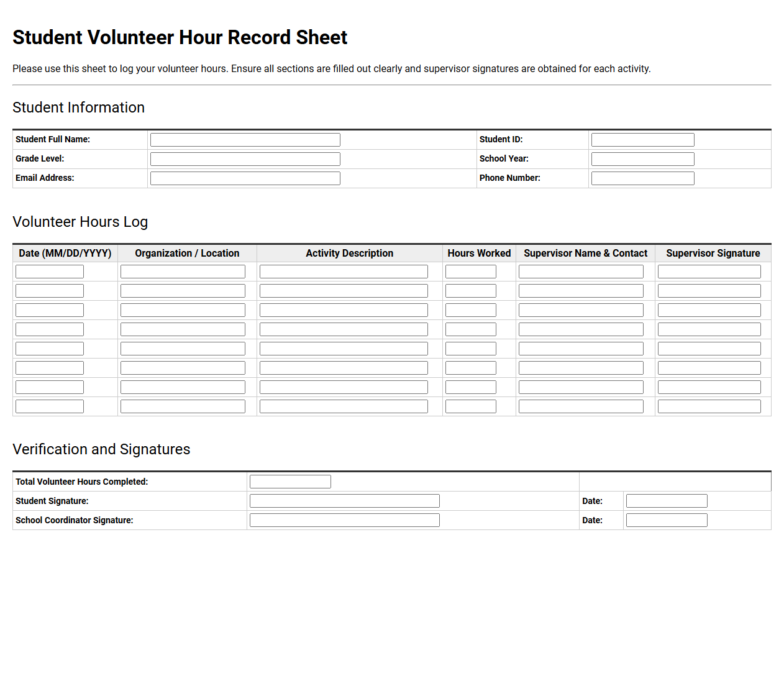The width and height of the screenshot is (784, 696).
Task: Click the 'Student Volunteer Hour Record Sheet' title
Action: pos(180,37)
